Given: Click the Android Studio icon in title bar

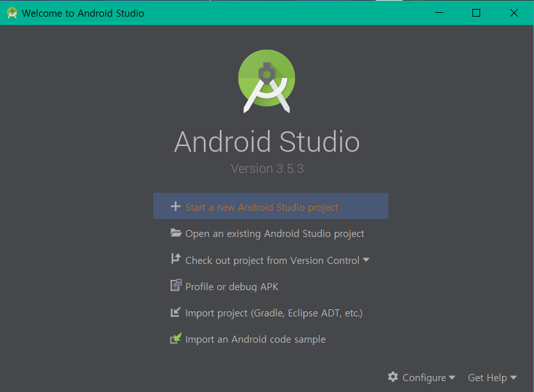Looking at the screenshot, I should (x=12, y=13).
